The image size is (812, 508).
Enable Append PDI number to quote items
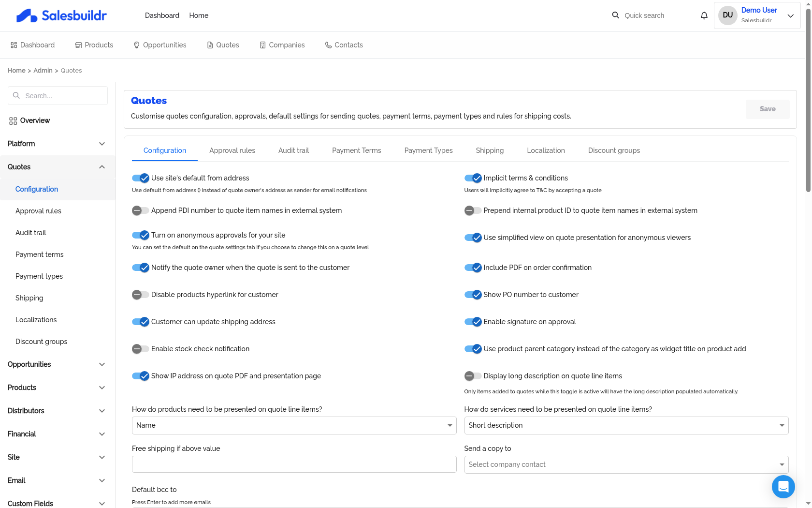tap(140, 210)
